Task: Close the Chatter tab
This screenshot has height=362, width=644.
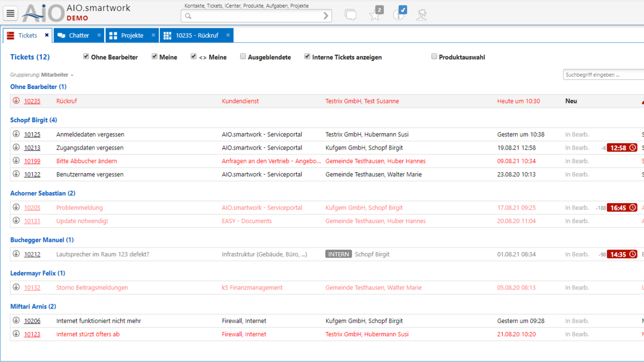Action: [99, 35]
